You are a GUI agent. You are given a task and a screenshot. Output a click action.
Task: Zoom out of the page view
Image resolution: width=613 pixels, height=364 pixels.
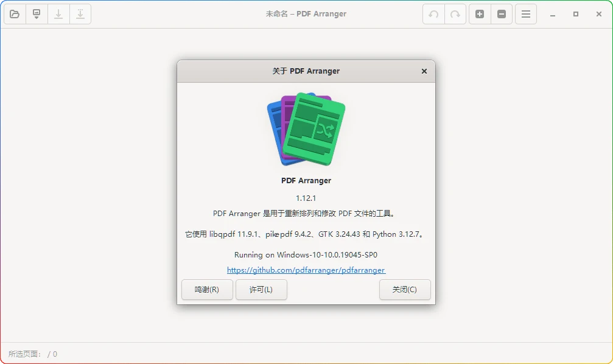(x=502, y=13)
